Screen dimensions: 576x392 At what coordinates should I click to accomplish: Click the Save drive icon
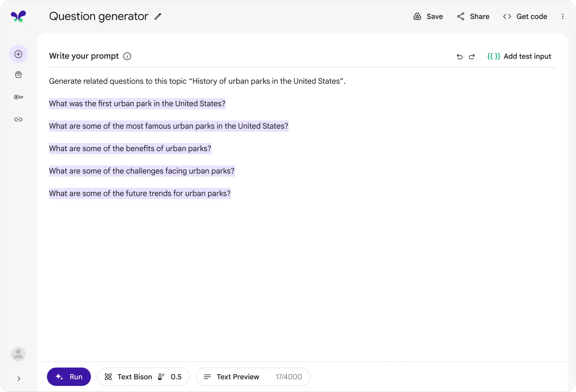pyautogui.click(x=417, y=16)
